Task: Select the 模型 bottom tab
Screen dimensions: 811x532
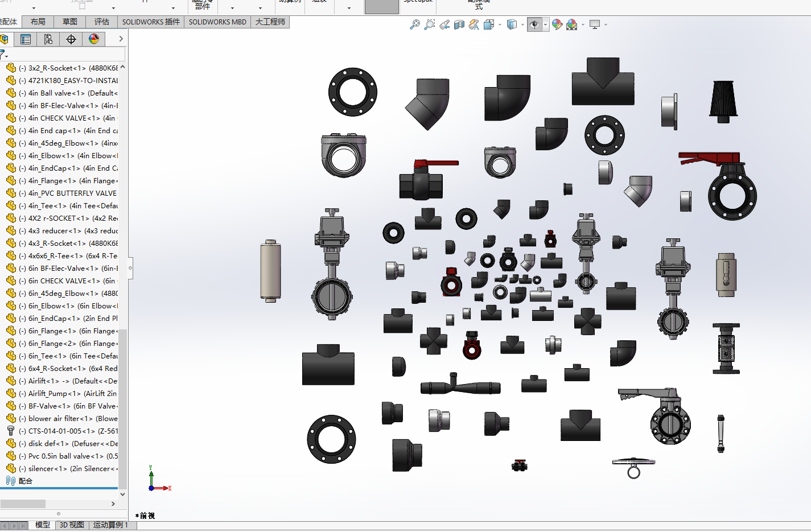Action: click(x=43, y=525)
